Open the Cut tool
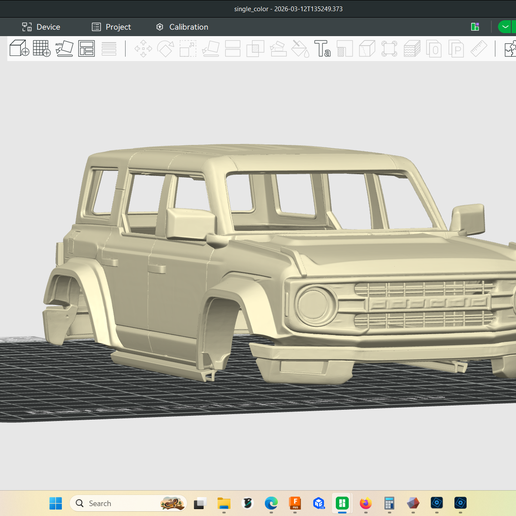 (x=233, y=49)
